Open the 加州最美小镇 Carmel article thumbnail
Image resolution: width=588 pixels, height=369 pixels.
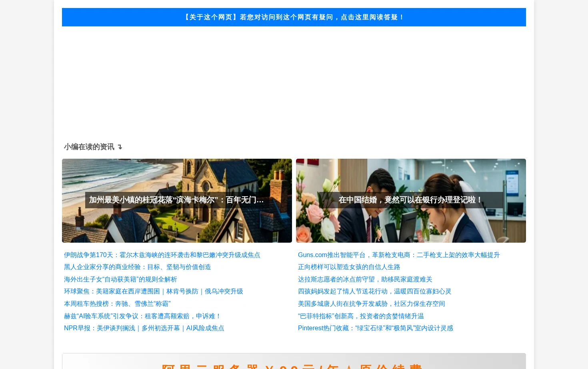(177, 201)
